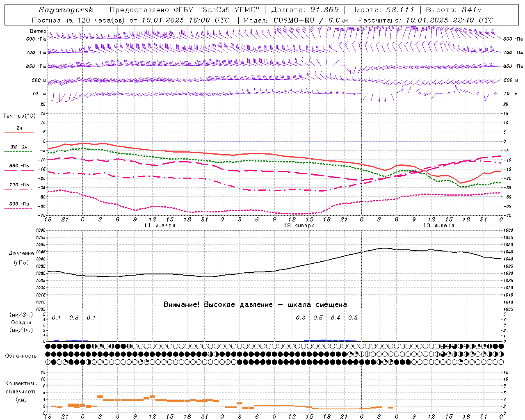Click the forecast start time '10.01.2025 18:00 UTC'
Image resolution: width=525 pixels, height=420 pixels.
[x=185, y=20]
